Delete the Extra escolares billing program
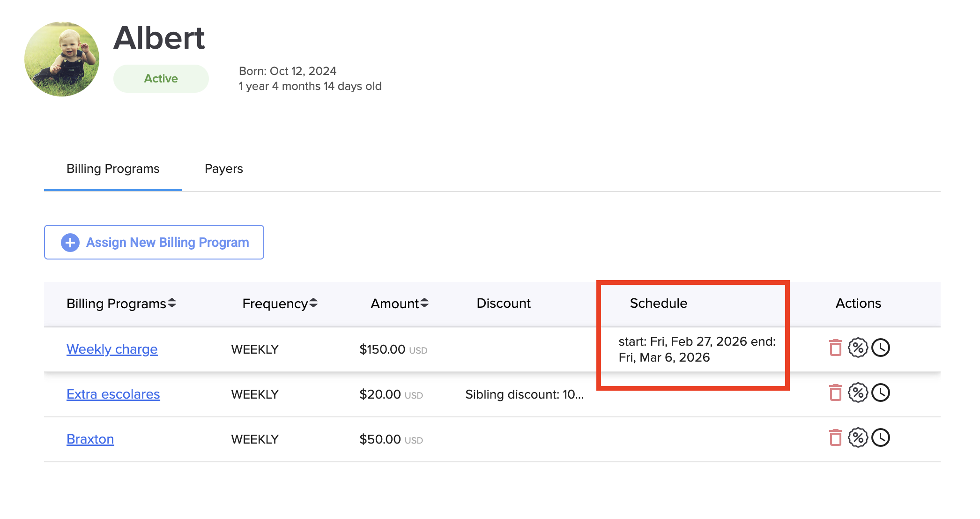 tap(835, 393)
